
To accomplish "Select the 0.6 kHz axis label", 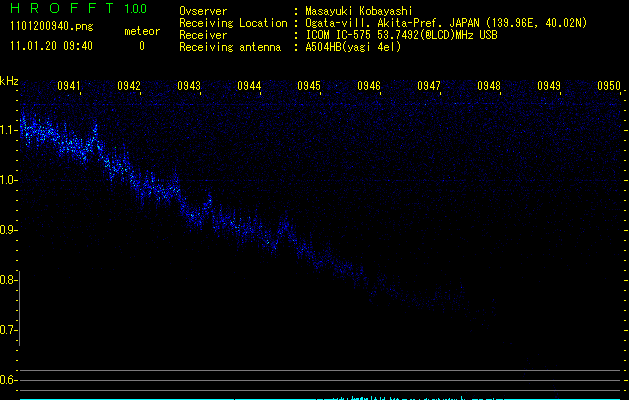I will tap(9, 380).
